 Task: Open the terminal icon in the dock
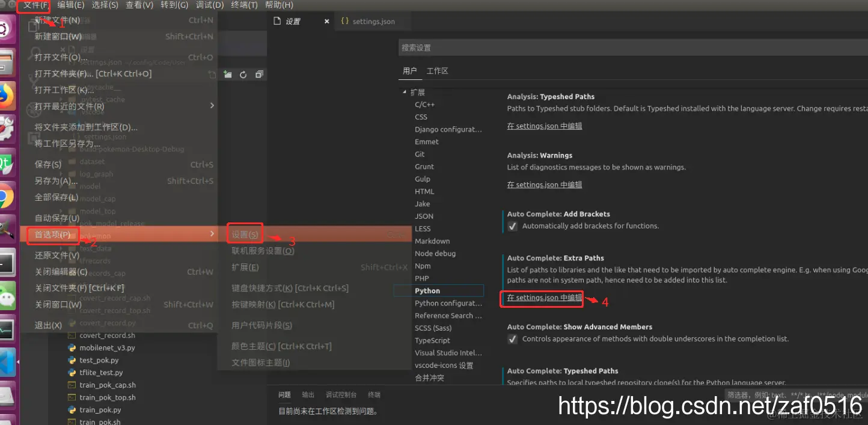coord(6,263)
